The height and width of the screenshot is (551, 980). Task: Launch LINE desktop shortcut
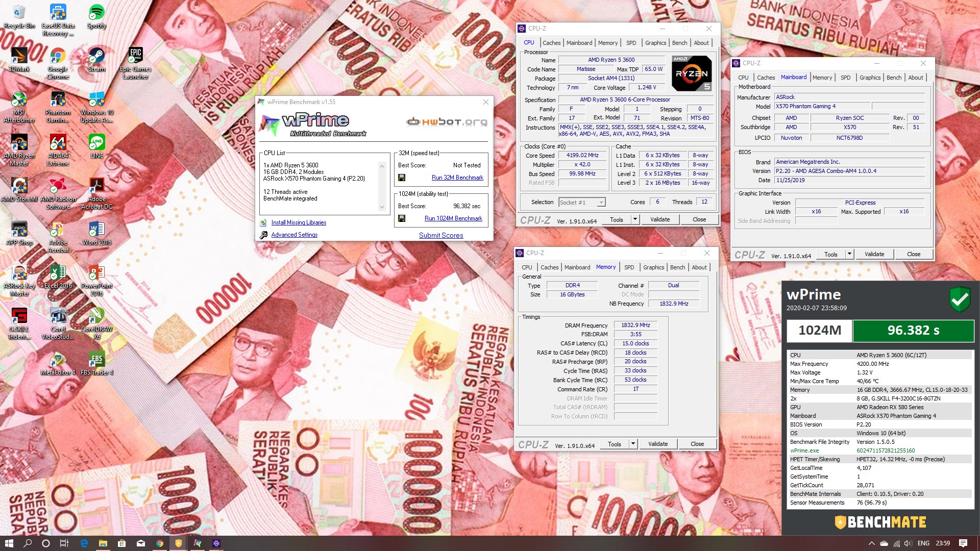96,146
